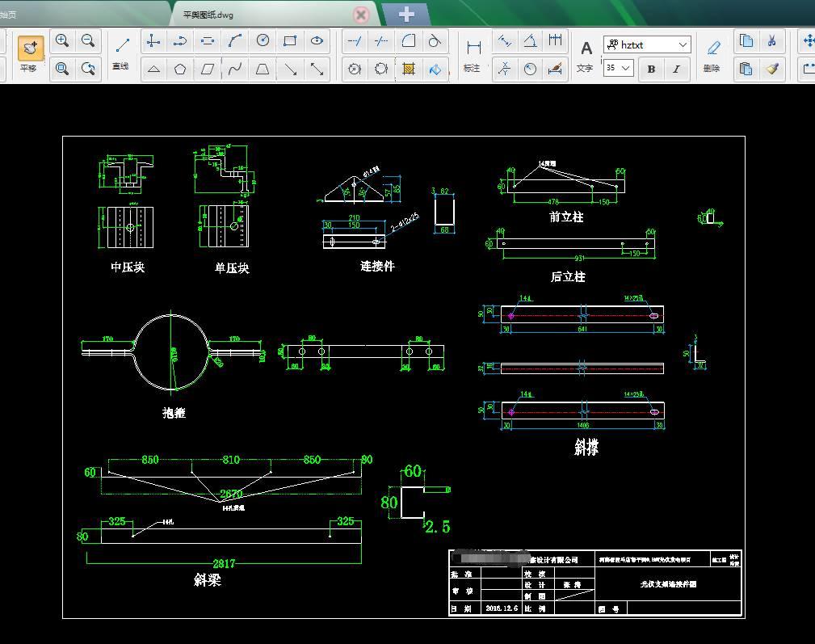The image size is (815, 644).
Task: Close the 平奥图纸.dwg document tab
Action: click(x=361, y=15)
